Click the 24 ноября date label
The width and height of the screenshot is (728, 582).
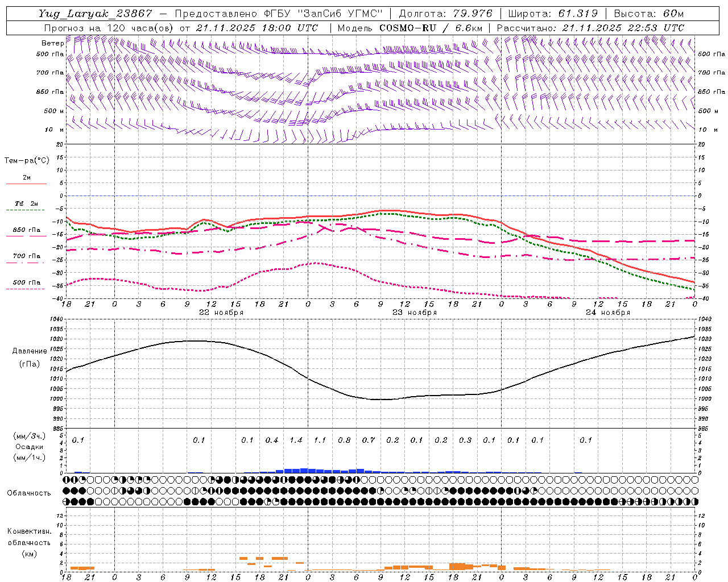pyautogui.click(x=608, y=313)
